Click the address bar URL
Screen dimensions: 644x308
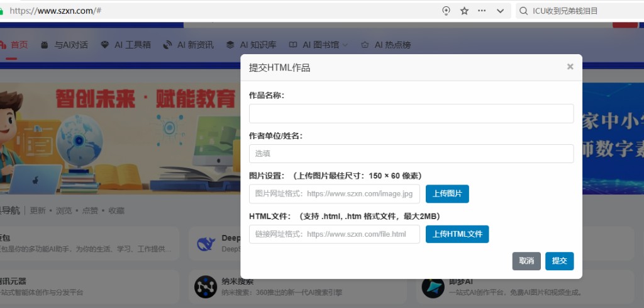(x=57, y=11)
